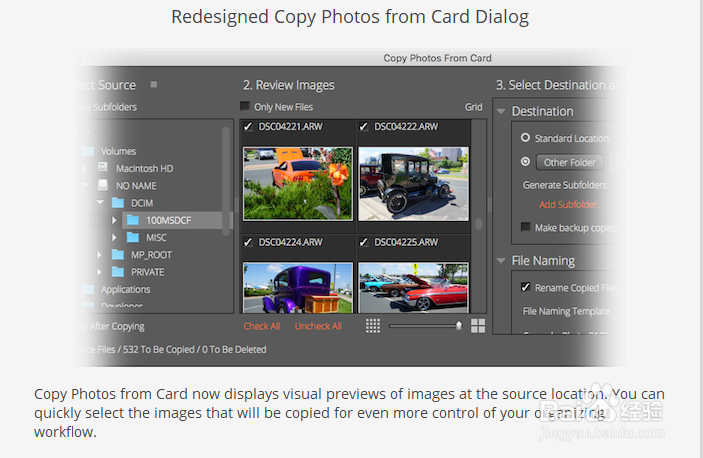Screen dimensions: 703x458
Task: Expand the MISC folder arrow
Action: pyautogui.click(x=114, y=237)
